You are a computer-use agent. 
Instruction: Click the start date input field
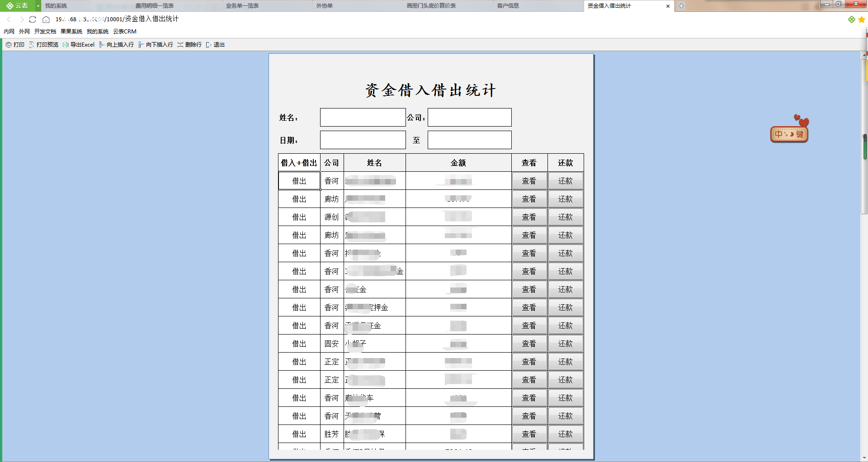[363, 140]
